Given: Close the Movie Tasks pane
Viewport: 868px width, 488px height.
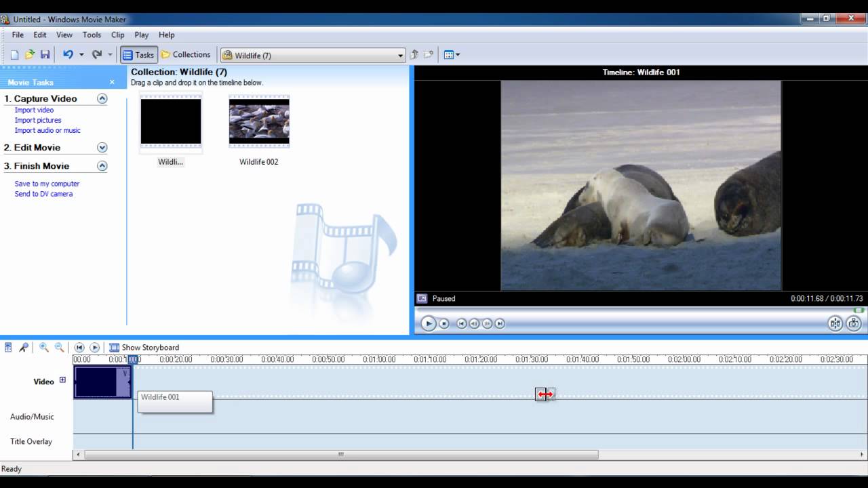Looking at the screenshot, I should (112, 82).
